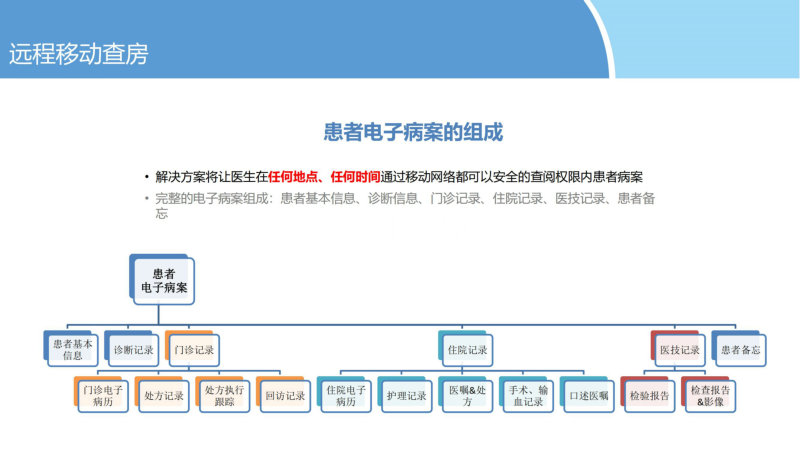This screenshot has width=800, height=450.
Task: Click the 口述医嘱 box
Action: click(x=589, y=396)
